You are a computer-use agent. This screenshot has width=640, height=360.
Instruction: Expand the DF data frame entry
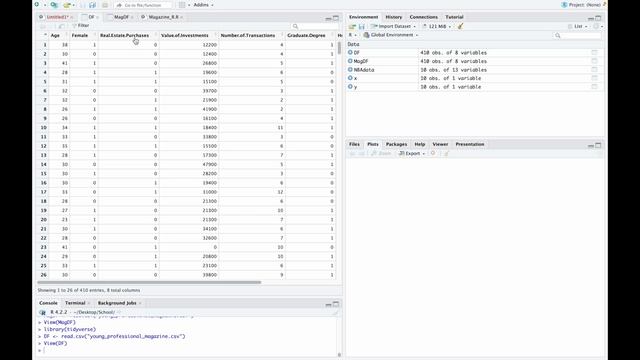(x=350, y=53)
